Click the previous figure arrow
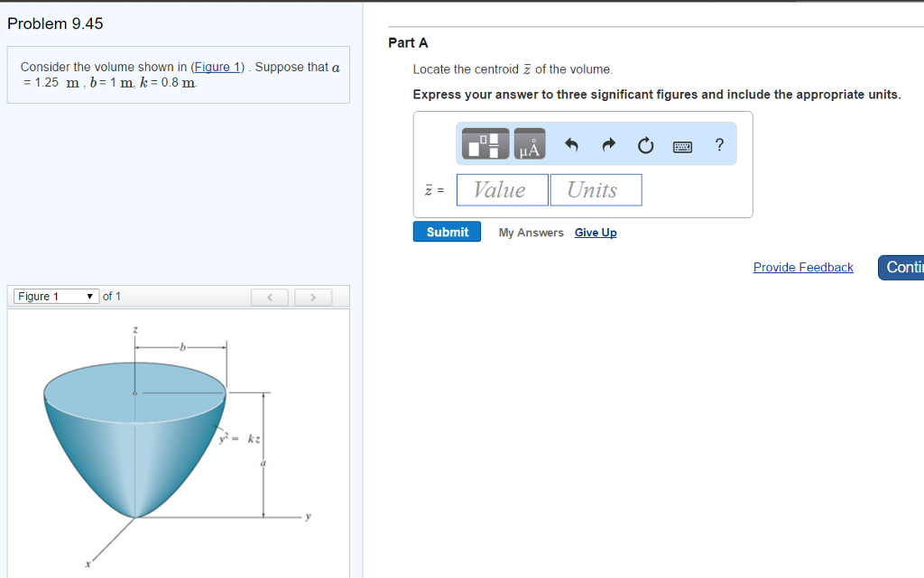Image resolution: width=924 pixels, height=578 pixels. point(269,296)
